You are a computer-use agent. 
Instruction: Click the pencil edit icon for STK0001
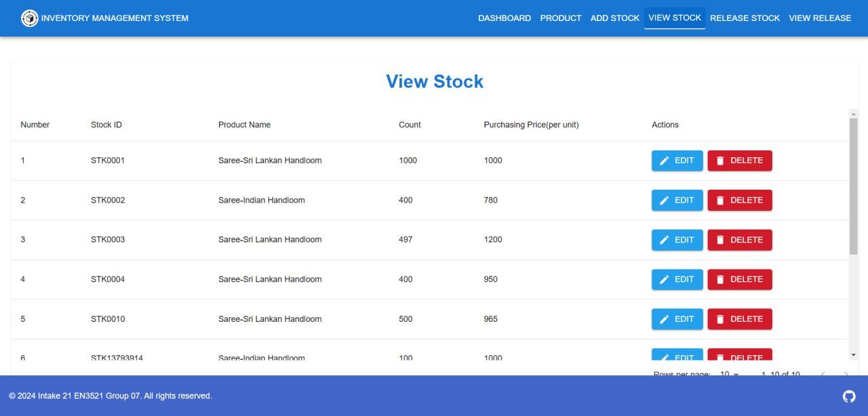pos(665,160)
